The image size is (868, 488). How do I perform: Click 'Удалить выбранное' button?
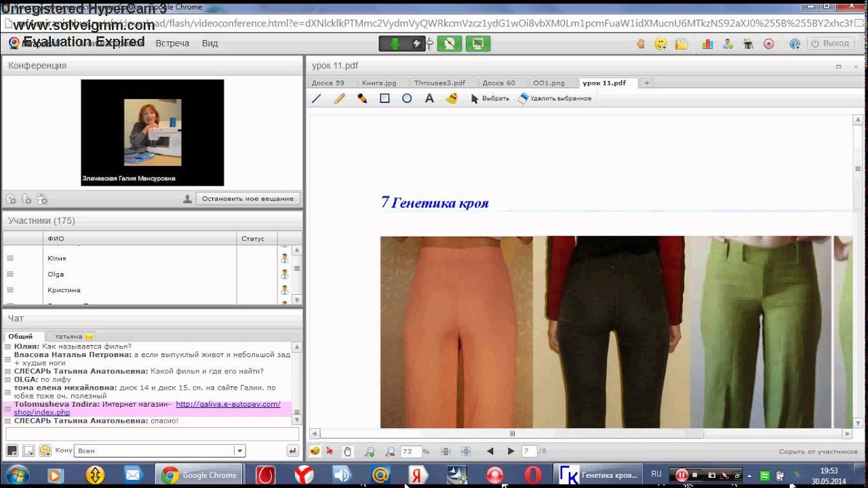pyautogui.click(x=555, y=98)
